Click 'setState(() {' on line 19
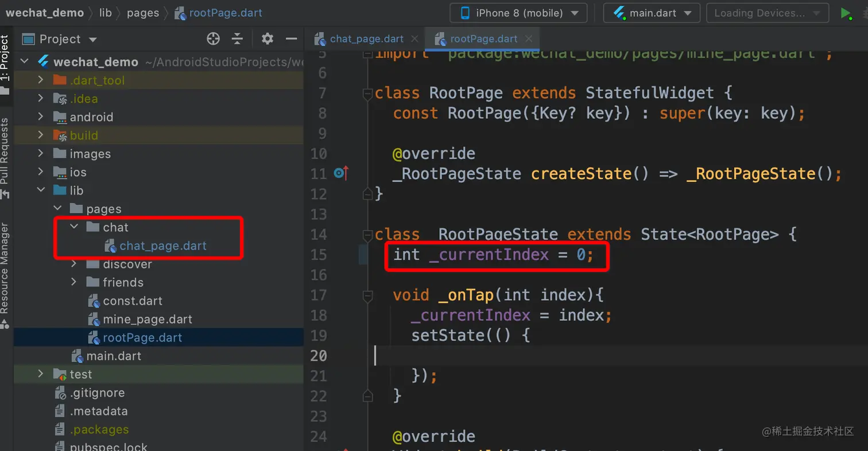 point(470,335)
